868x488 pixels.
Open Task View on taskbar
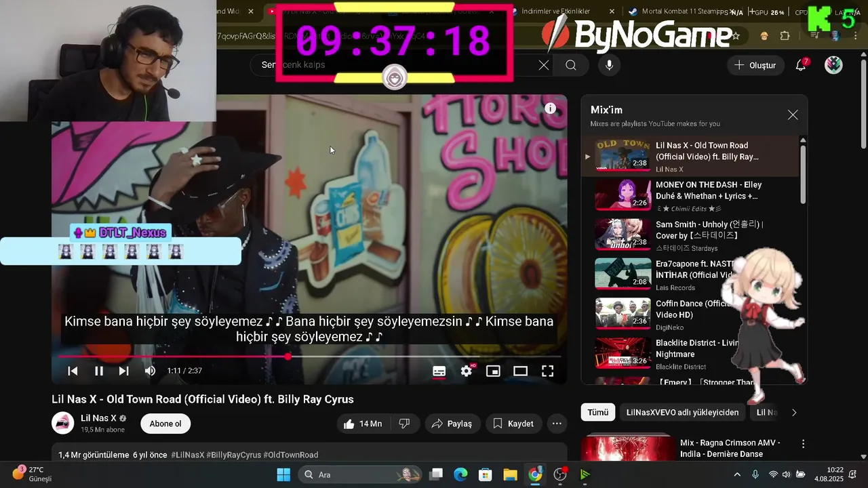point(436,474)
